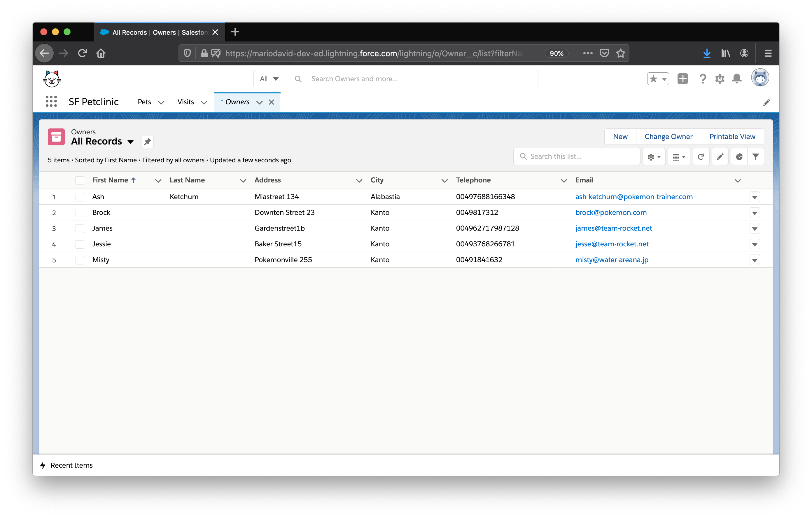This screenshot has width=812, height=519.
Task: Open Email column menu chevron
Action: click(x=737, y=180)
